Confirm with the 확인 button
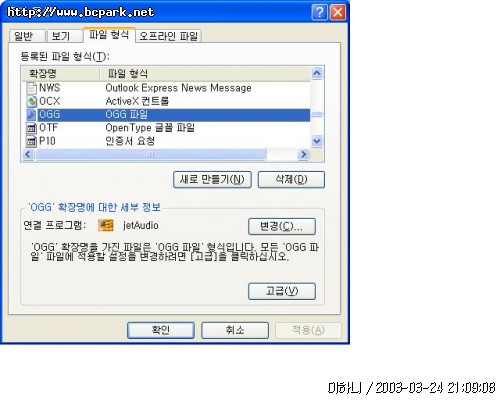The image size is (500, 400). [x=161, y=330]
